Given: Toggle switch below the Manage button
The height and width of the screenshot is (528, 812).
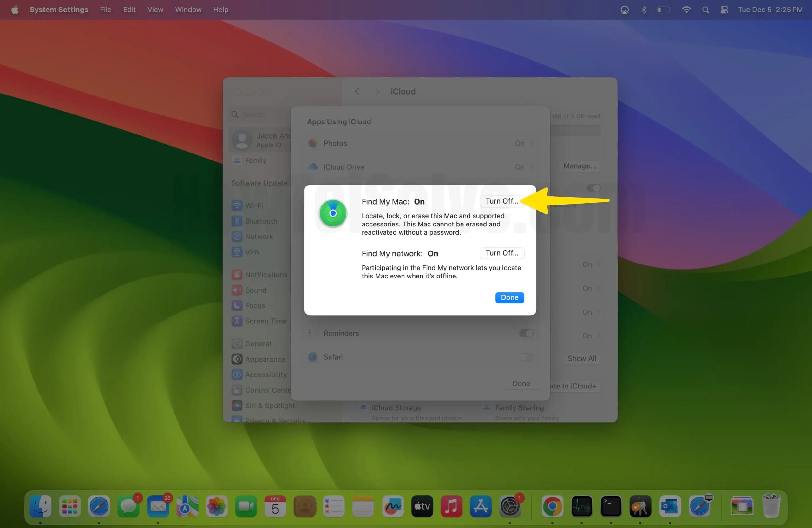Looking at the screenshot, I should (x=593, y=188).
